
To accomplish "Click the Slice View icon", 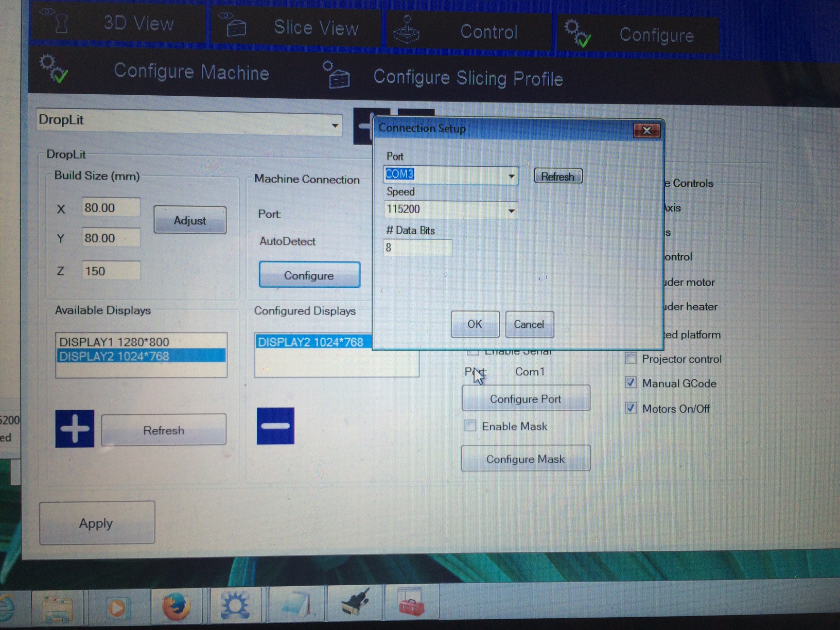I will click(x=233, y=25).
